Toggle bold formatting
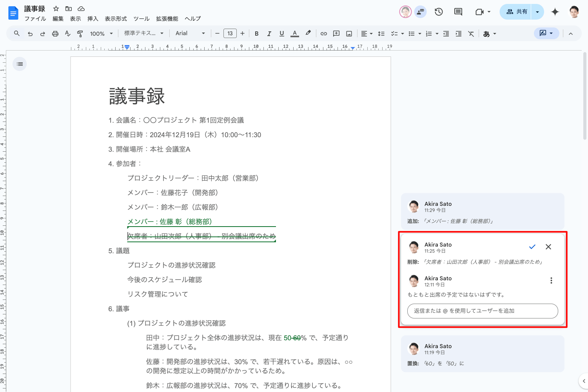Viewport: 588px width, 392px height. pos(257,34)
